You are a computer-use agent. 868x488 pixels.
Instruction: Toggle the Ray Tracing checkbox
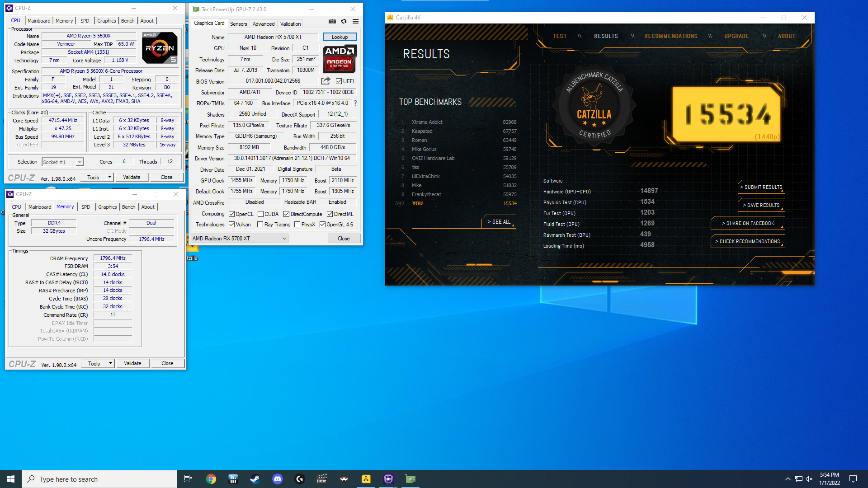tap(260, 225)
